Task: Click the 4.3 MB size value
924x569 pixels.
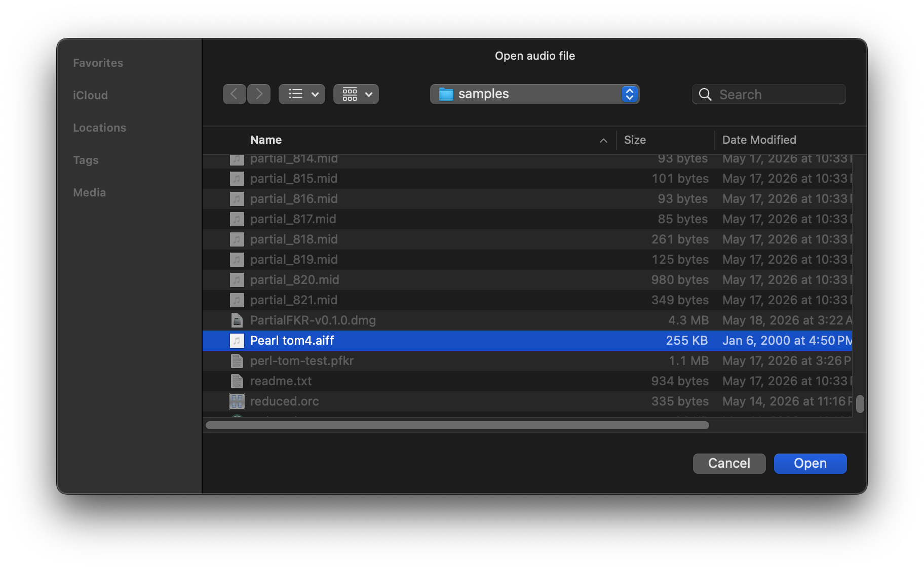Action: pos(688,320)
